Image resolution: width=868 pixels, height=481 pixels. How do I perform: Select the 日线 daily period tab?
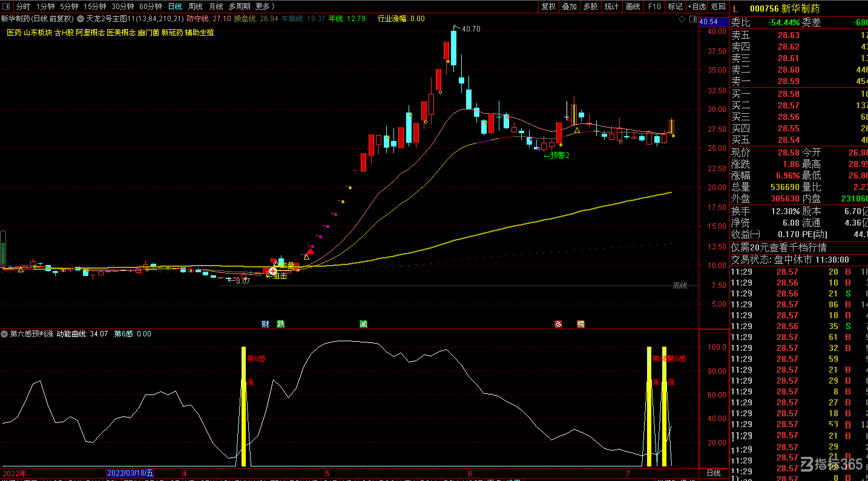coord(174,7)
